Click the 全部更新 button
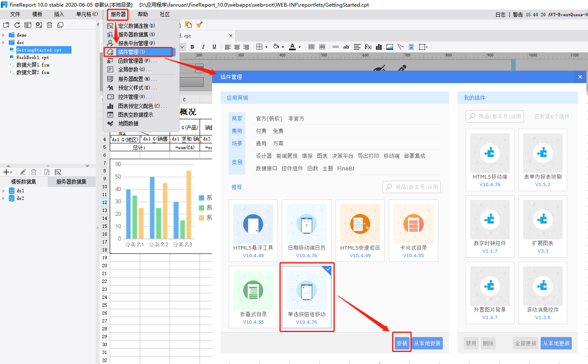The width and height of the screenshot is (588, 364). pos(526,343)
